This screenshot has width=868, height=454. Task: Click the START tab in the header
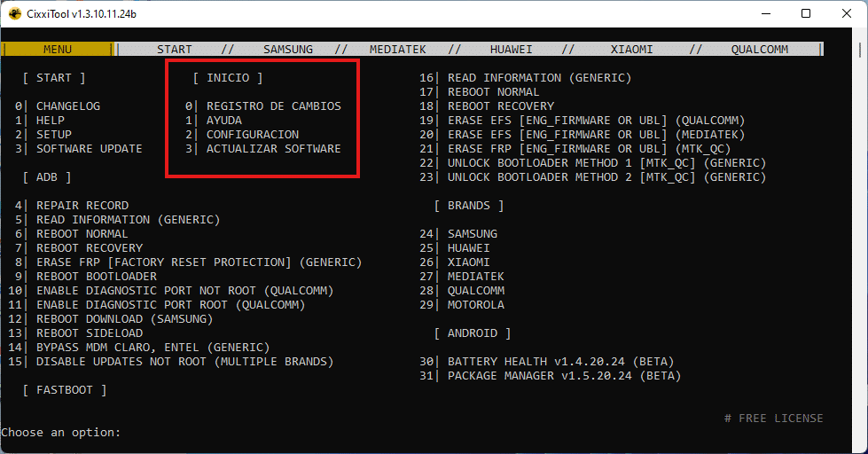pyautogui.click(x=175, y=50)
